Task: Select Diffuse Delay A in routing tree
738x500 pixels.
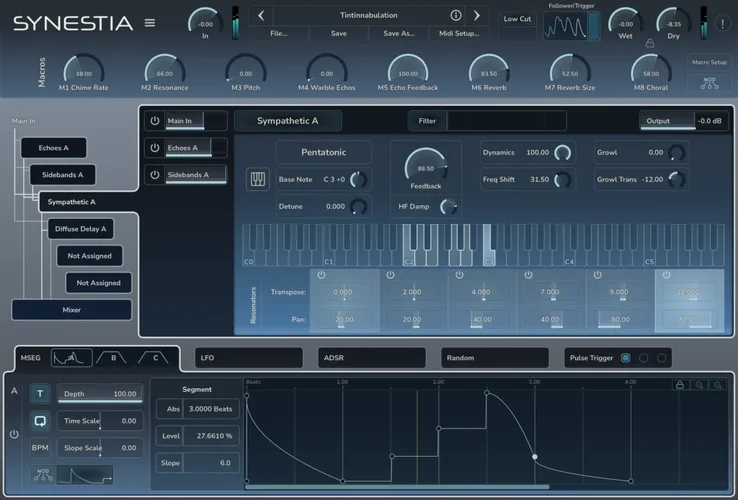Action: [x=80, y=229]
